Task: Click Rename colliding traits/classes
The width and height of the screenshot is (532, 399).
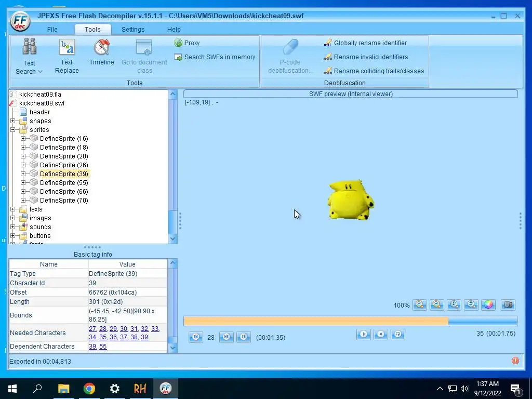Action: point(374,71)
